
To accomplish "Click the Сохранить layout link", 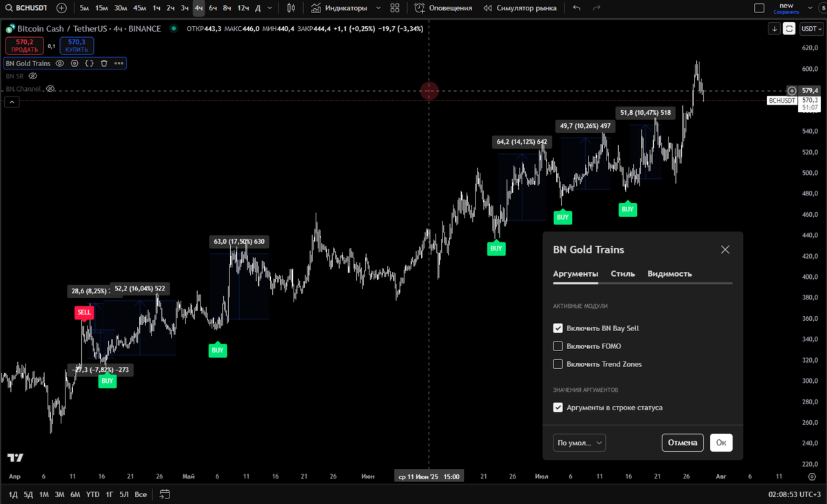I will point(786,12).
